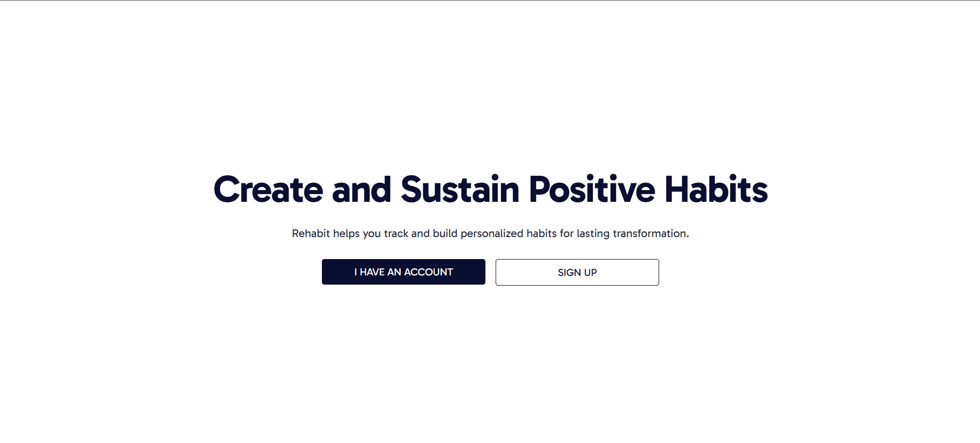Click the word Sustain in the heading

click(x=460, y=190)
